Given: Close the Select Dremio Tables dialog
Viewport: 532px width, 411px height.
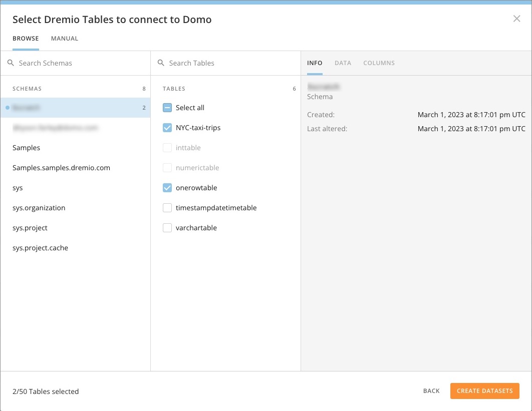Looking at the screenshot, I should [516, 19].
